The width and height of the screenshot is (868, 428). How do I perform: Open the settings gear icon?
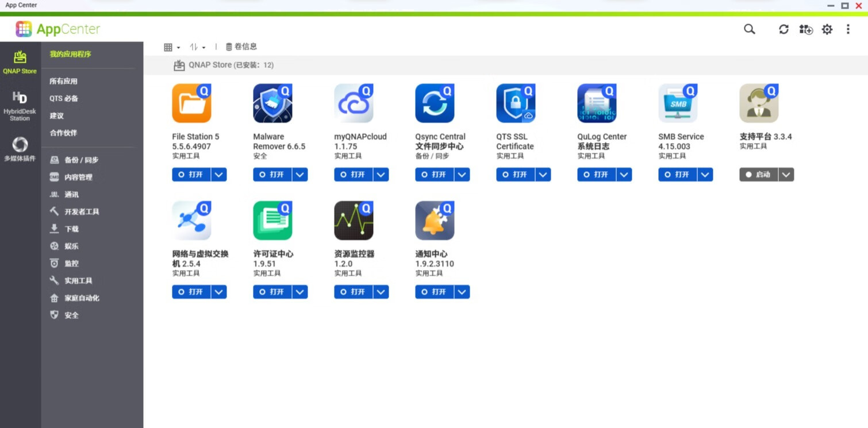(x=827, y=29)
